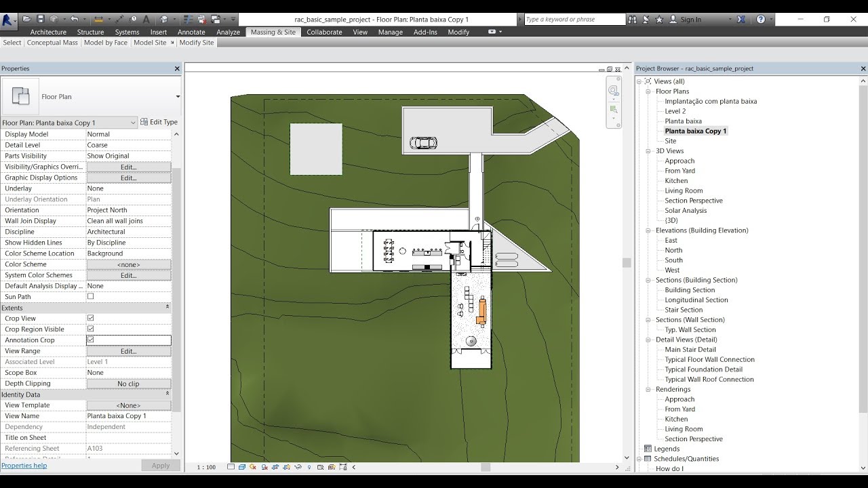Viewport: 868px width, 488px height.
Task: Click the Crop View icon in view control bar
Action: 276,467
